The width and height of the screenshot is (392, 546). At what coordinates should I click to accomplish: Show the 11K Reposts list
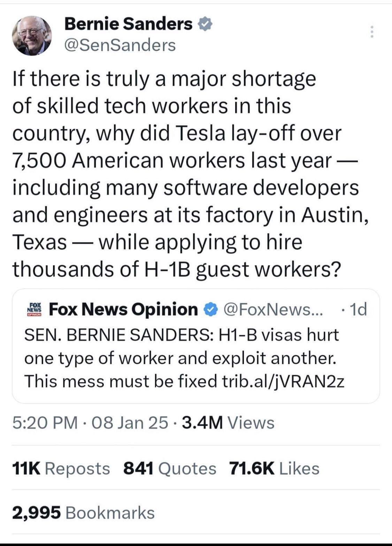coord(61,469)
